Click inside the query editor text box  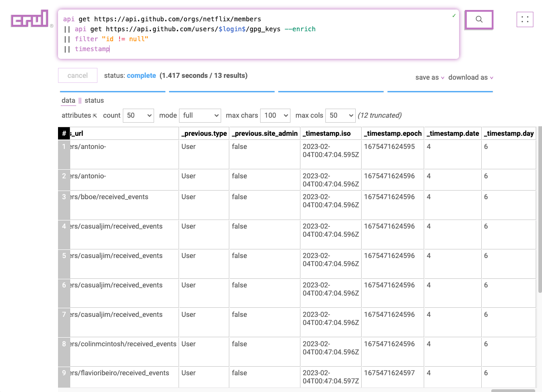pyautogui.click(x=259, y=34)
